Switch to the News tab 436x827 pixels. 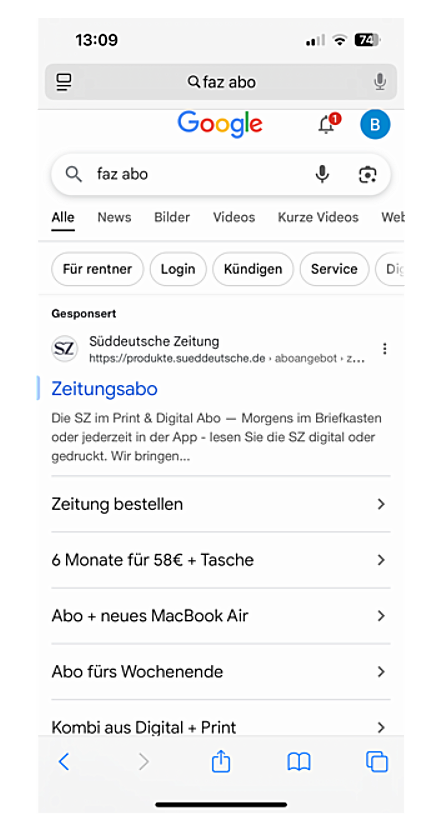tap(114, 217)
